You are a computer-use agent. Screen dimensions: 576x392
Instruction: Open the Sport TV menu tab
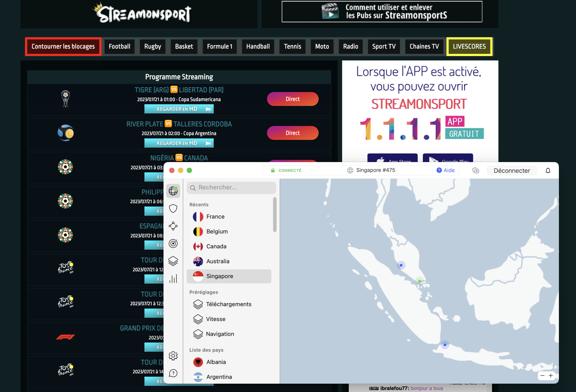click(384, 47)
